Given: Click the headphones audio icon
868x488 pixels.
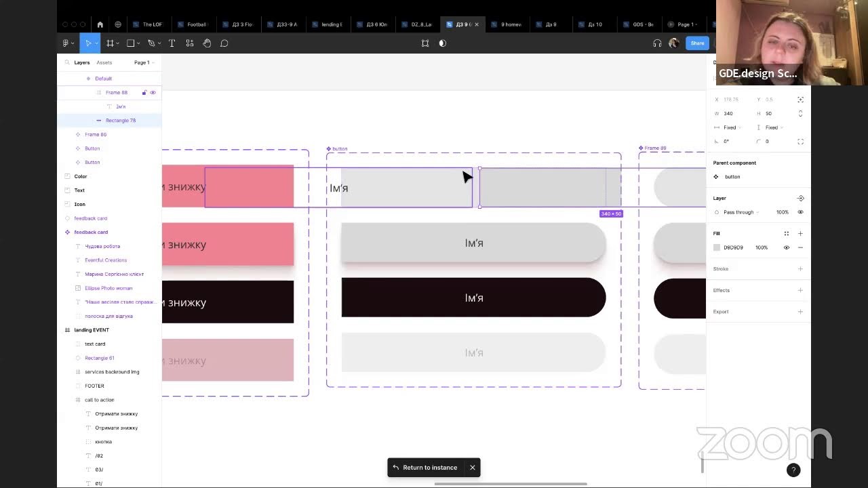Looking at the screenshot, I should pos(657,43).
